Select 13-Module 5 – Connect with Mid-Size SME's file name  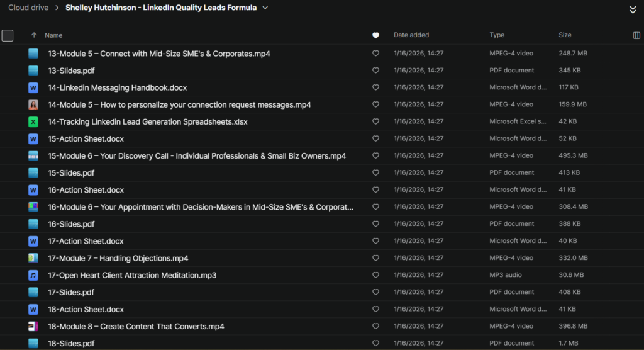click(x=159, y=54)
